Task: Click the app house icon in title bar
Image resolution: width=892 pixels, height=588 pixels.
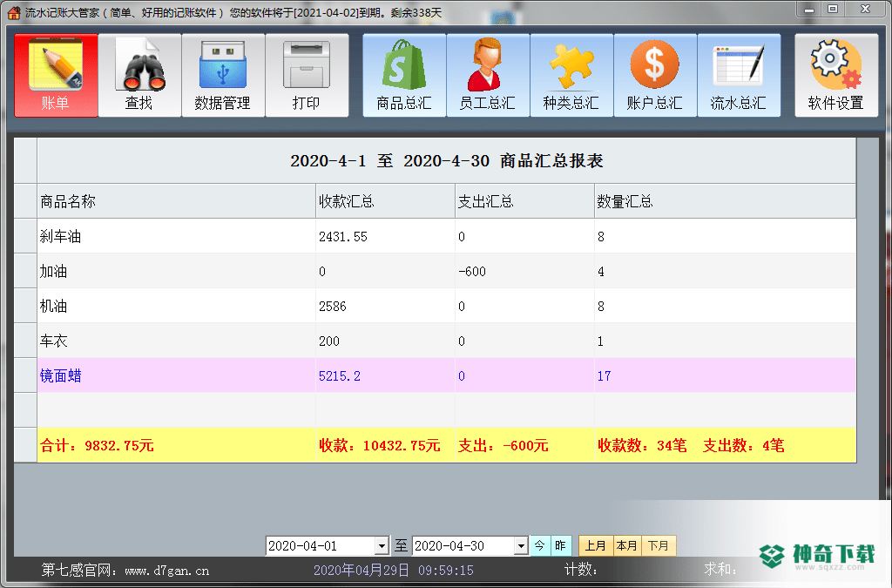Action: coord(14,12)
